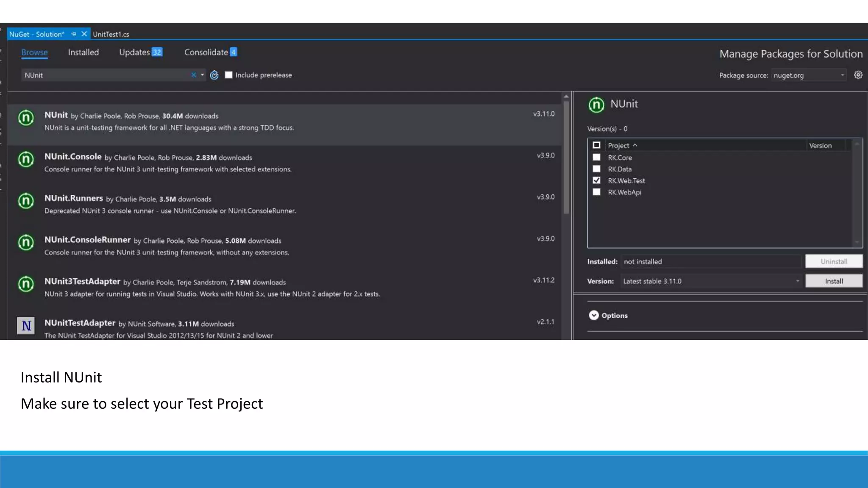Click the RK.WebApi project name
The height and width of the screenshot is (488, 868).
click(624, 192)
